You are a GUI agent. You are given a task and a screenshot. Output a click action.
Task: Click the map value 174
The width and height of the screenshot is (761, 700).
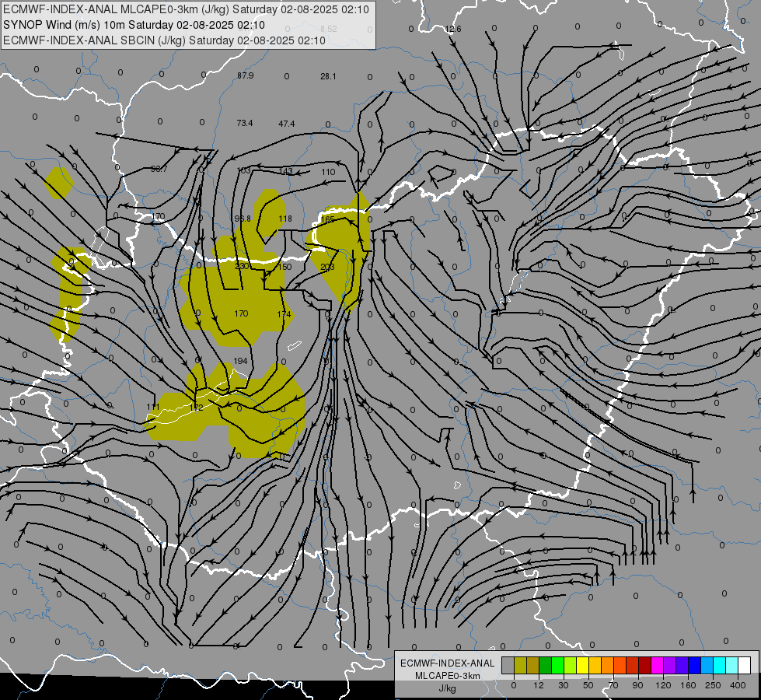(x=284, y=314)
